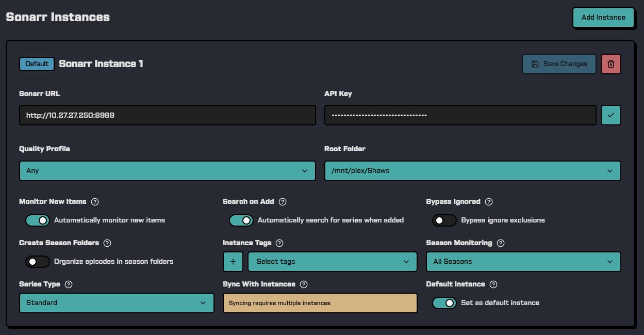This screenshot has width=644, height=335.
Task: Click the red trash delete icon
Action: [610, 64]
